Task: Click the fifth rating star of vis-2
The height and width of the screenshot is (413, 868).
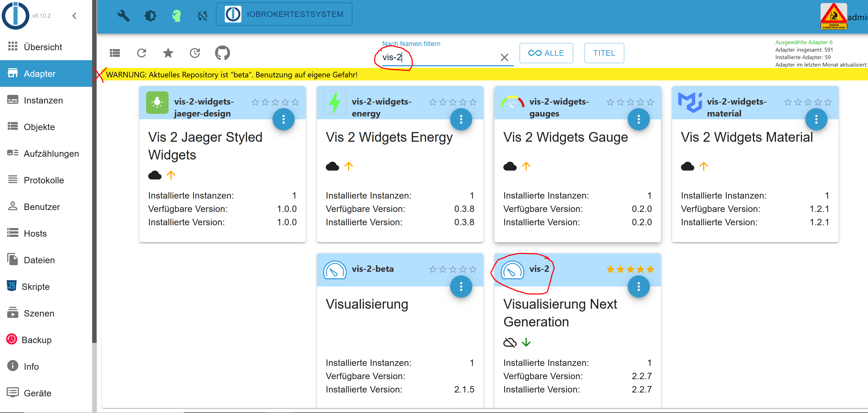Action: pos(650,269)
